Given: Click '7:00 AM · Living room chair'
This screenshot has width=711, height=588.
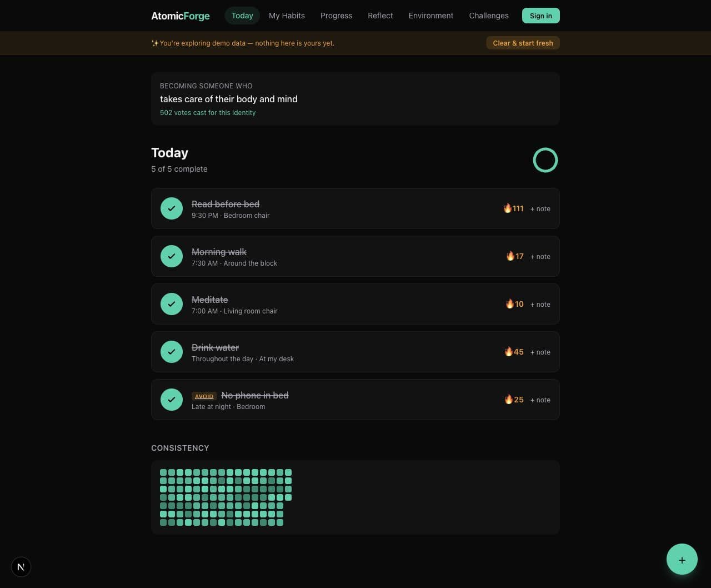Looking at the screenshot, I should [x=234, y=311].
